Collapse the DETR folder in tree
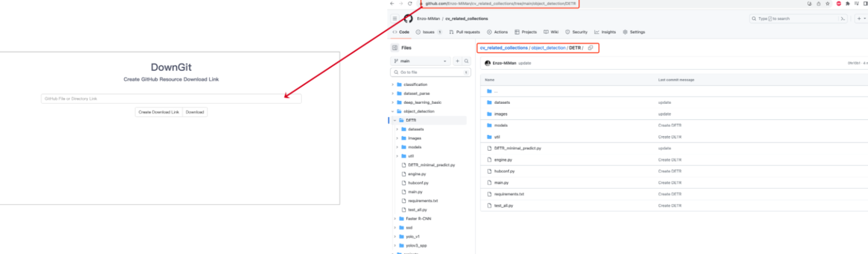 395,120
